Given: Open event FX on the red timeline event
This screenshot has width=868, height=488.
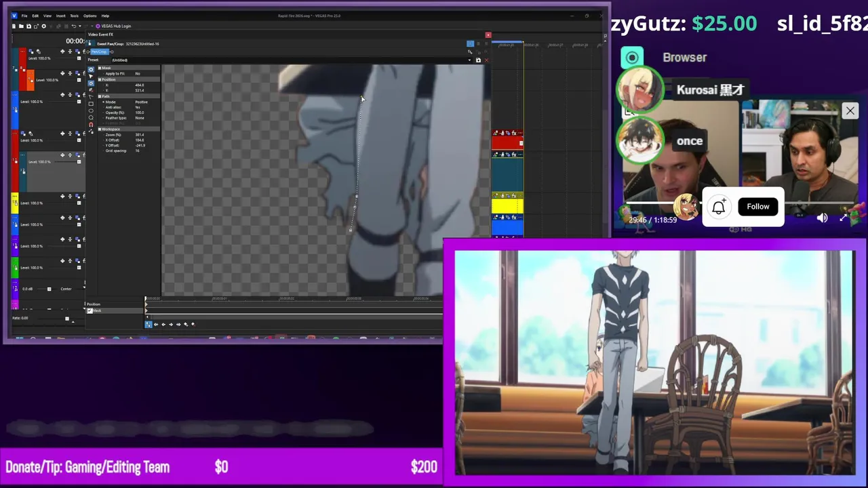Looking at the screenshot, I should pyautogui.click(x=514, y=133).
